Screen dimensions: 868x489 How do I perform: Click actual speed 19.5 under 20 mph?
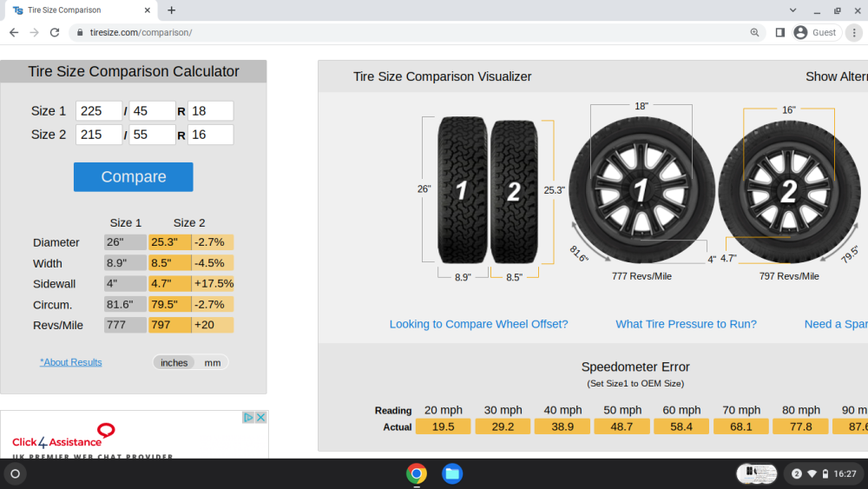click(x=443, y=426)
